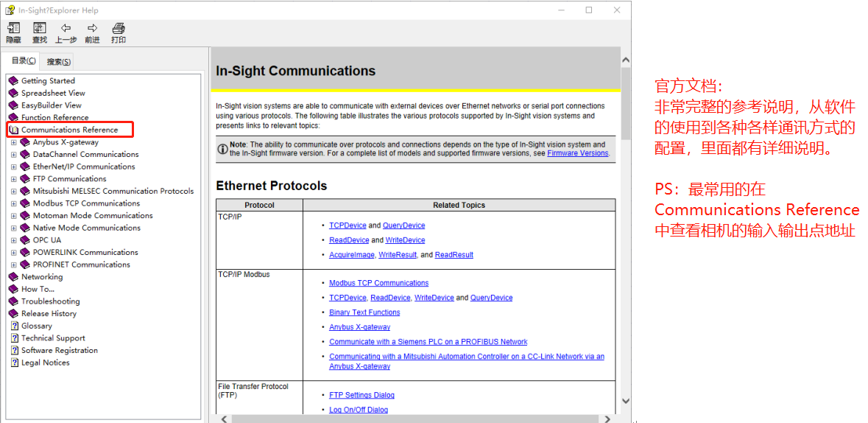This screenshot has width=868, height=423.
Task: Click the Release History book icon
Action: [x=14, y=313]
